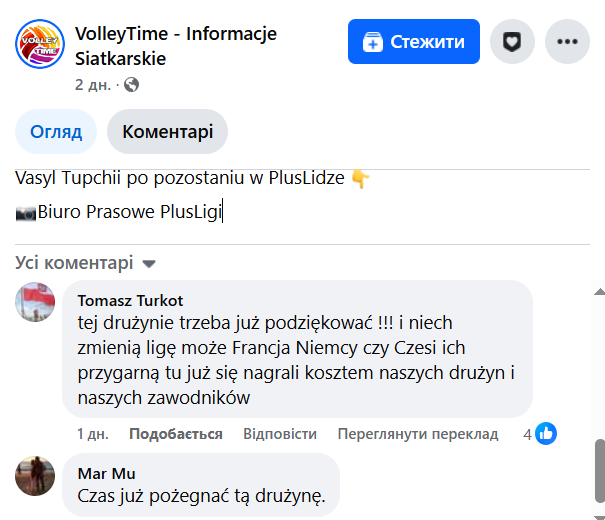Click Переглянути переклад under Tomasz's comment

click(417, 434)
